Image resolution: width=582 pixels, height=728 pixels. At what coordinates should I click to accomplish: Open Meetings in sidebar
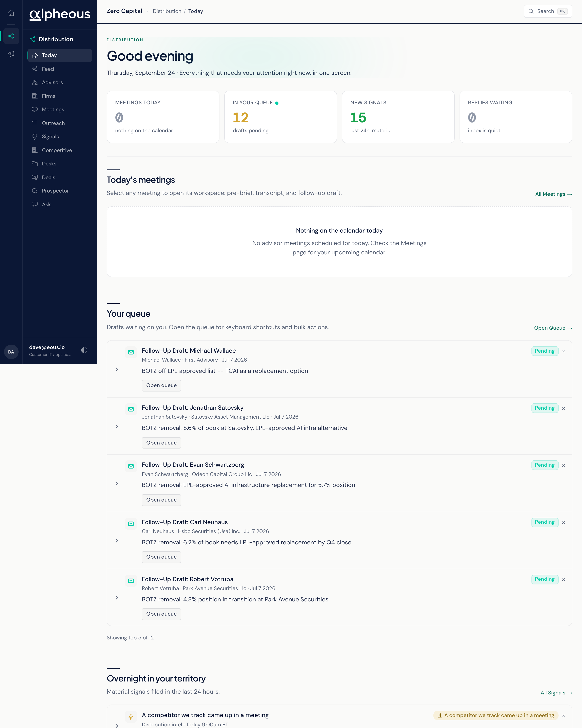60,109
